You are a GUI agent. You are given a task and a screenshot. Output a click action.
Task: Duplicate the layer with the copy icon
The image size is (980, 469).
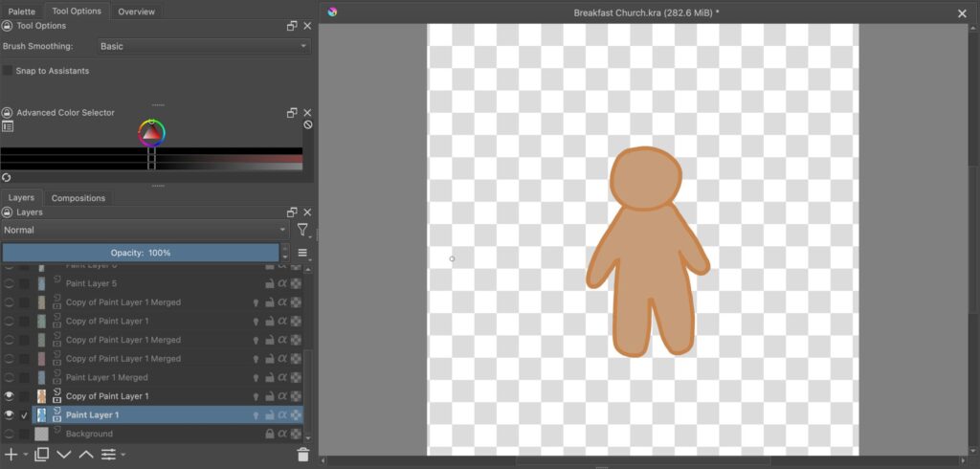[x=41, y=455]
